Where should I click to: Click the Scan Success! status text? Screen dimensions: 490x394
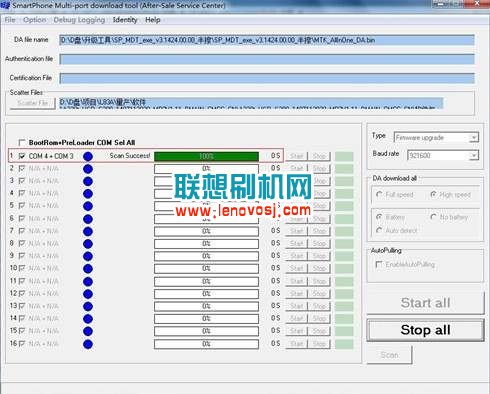tap(130, 156)
